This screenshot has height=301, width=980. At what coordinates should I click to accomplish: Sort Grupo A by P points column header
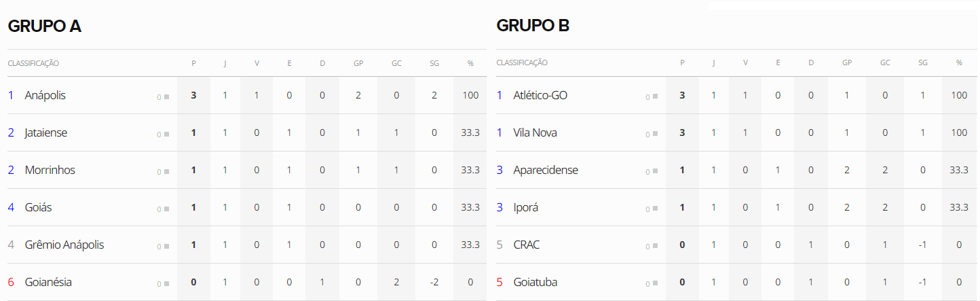point(193,63)
